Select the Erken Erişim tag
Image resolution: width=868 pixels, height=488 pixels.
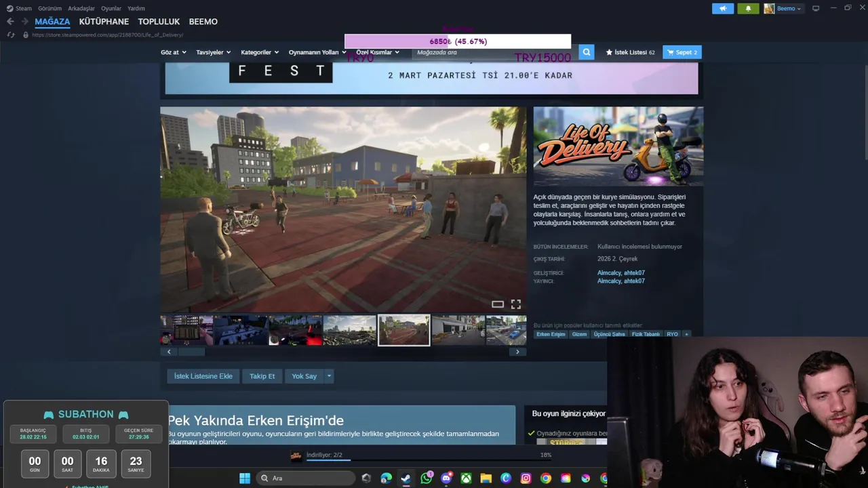[551, 334]
